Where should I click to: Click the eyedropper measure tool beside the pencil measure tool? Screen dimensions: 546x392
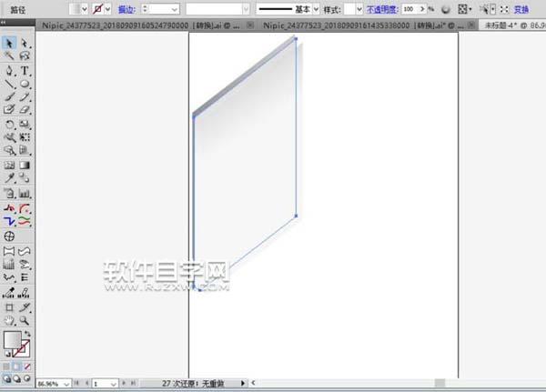[x=9, y=293]
